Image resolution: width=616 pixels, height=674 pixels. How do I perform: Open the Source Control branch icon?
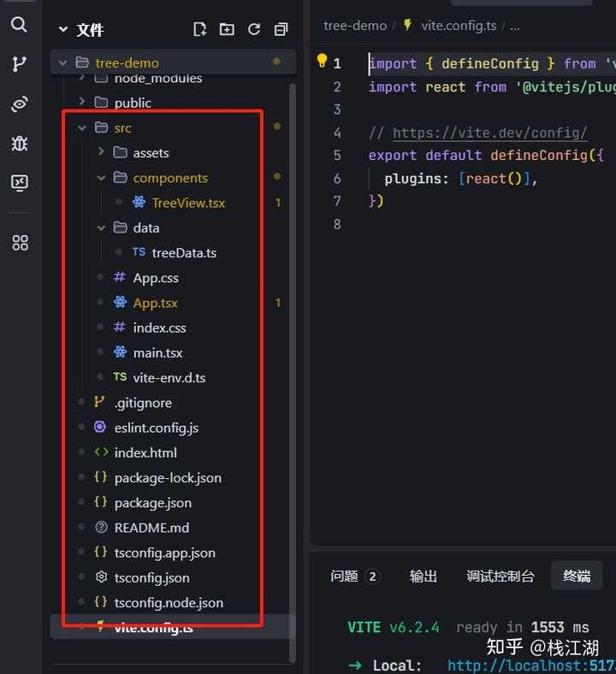tap(19, 64)
